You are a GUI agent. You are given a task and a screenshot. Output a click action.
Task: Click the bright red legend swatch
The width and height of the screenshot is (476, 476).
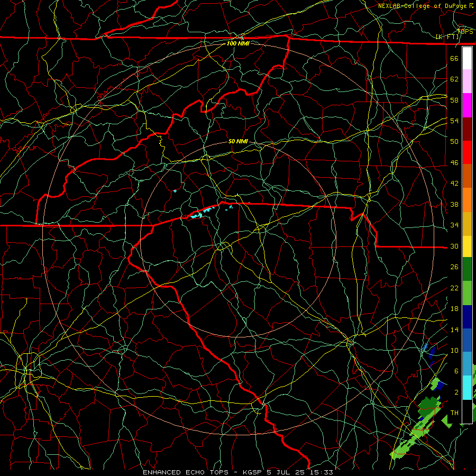(467, 152)
